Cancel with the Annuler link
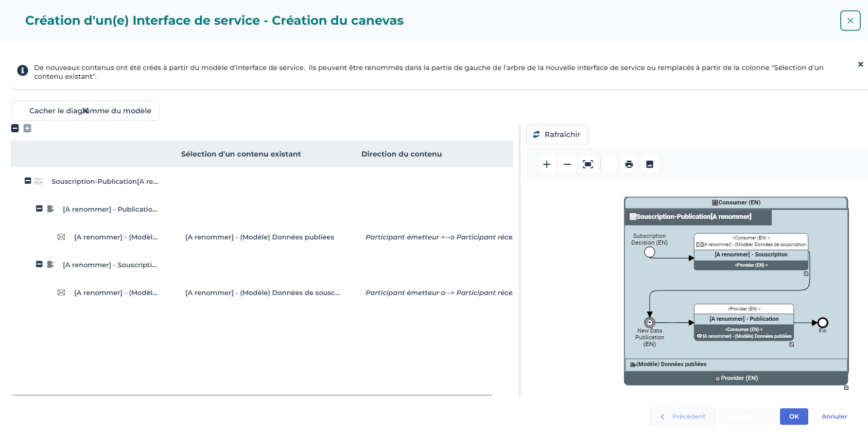Viewport: 868px width, 432px height. point(834,417)
